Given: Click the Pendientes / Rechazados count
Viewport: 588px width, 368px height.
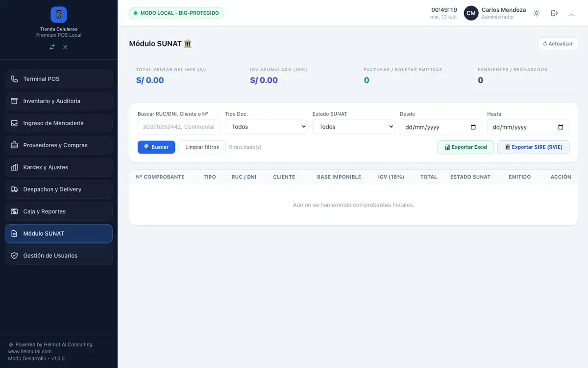Looking at the screenshot, I should (481, 80).
